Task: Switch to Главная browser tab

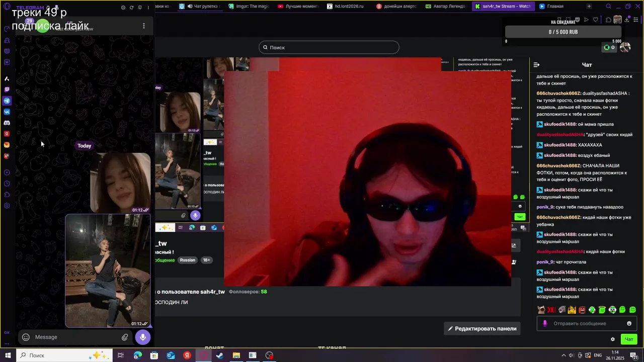Action: 557,7
